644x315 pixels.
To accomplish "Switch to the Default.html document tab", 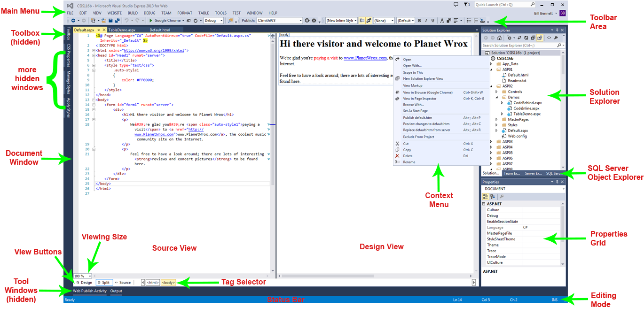I will pyautogui.click(x=159, y=30).
